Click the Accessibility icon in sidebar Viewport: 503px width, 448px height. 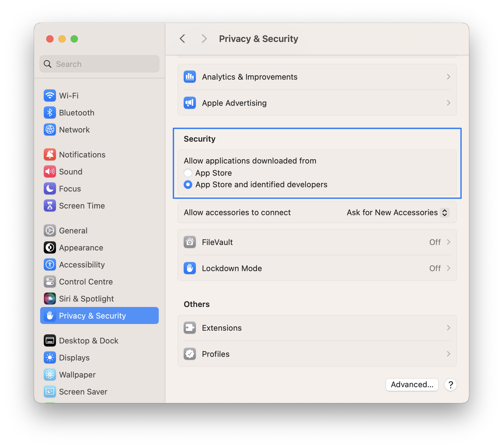coord(50,264)
